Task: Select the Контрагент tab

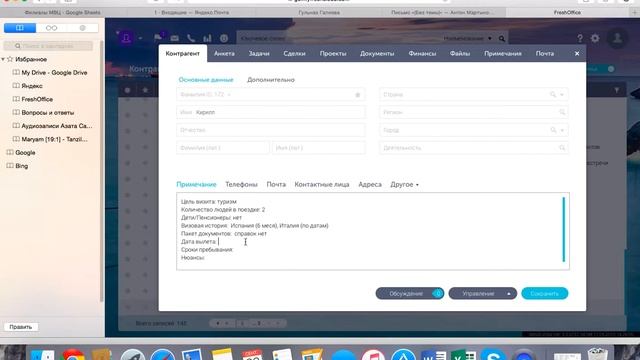Action: [183, 53]
